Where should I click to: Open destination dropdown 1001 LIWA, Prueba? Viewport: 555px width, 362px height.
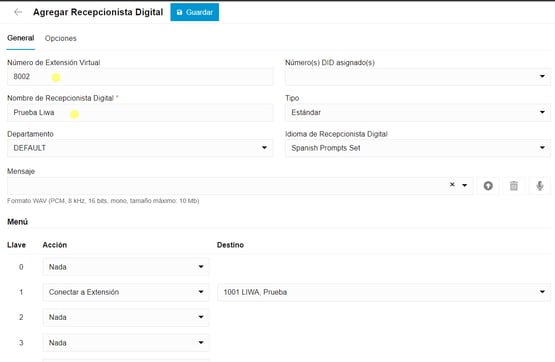click(x=384, y=292)
